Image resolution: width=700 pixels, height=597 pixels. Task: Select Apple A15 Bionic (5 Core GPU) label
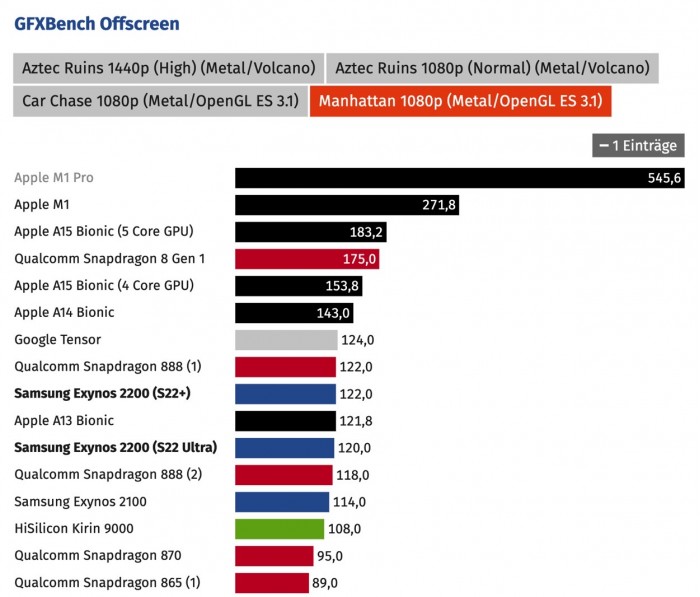point(104,231)
